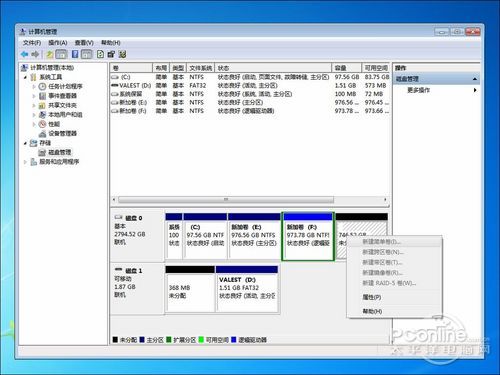
Task: Click 更多操作 in the actions pane
Action: coord(418,90)
